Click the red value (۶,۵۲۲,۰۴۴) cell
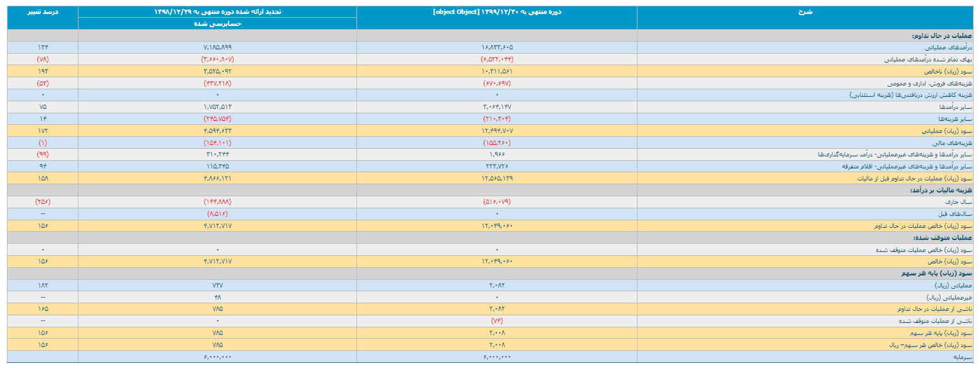Image resolution: width=980 pixels, height=366 pixels. pyautogui.click(x=496, y=60)
